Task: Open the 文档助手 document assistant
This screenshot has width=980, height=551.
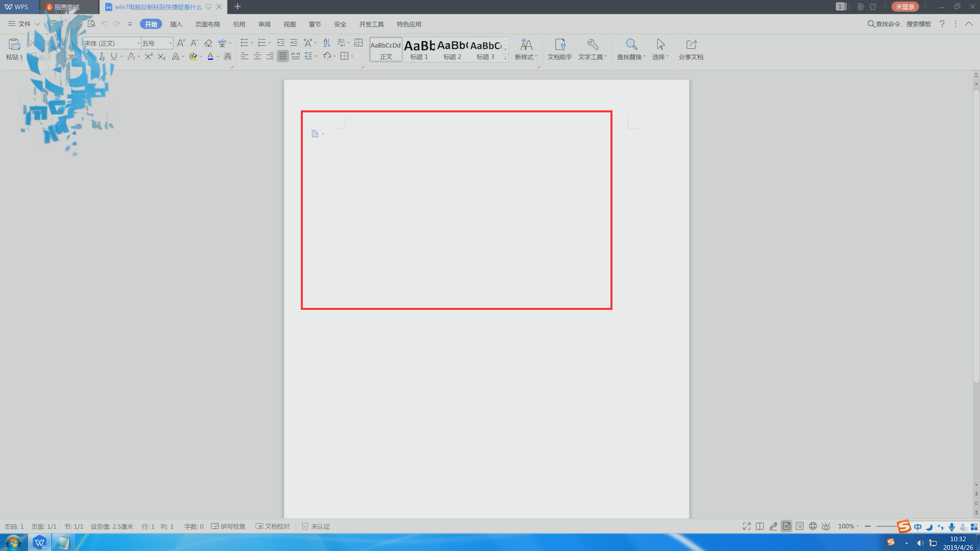Action: [559, 49]
